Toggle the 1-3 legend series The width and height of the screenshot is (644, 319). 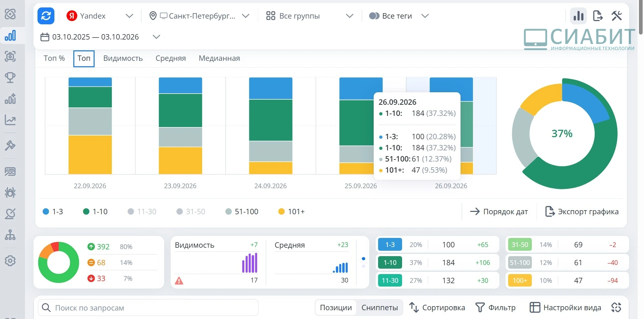53,212
